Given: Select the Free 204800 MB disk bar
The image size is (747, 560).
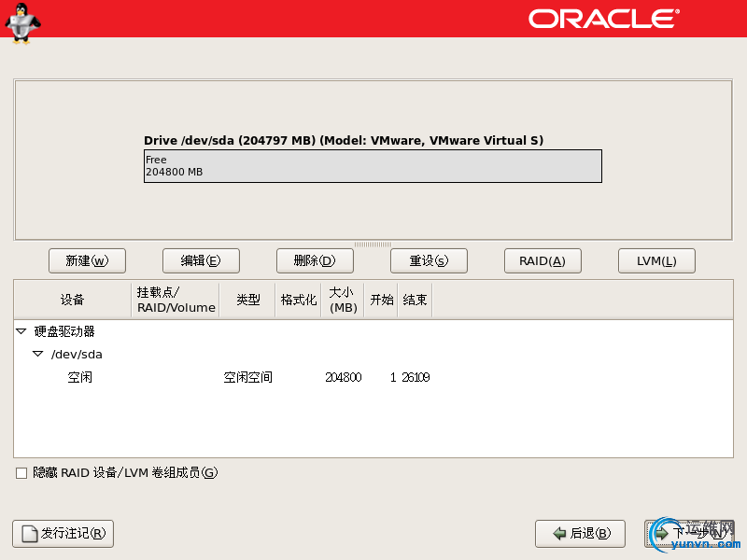Looking at the screenshot, I should 373,166.
